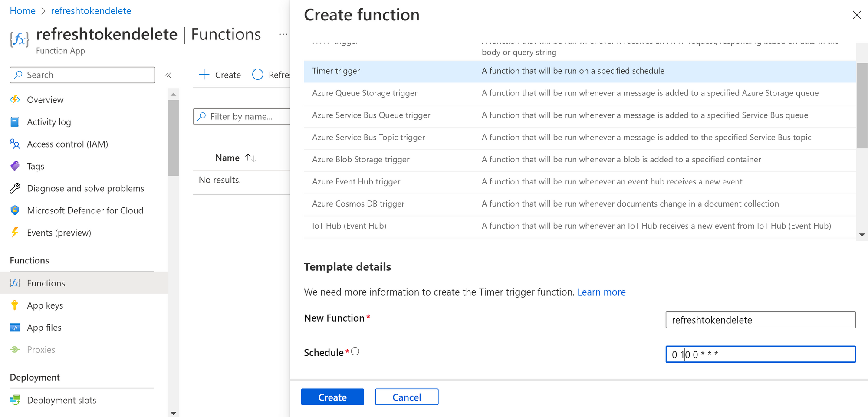Viewport: 868px width, 417px height.
Task: Click the Function App fx icon in header
Action: [20, 39]
